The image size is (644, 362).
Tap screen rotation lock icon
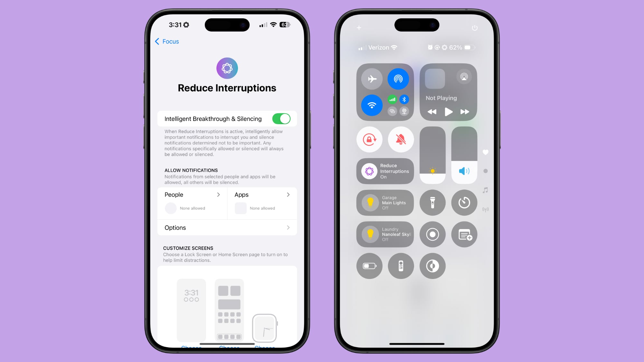369,139
